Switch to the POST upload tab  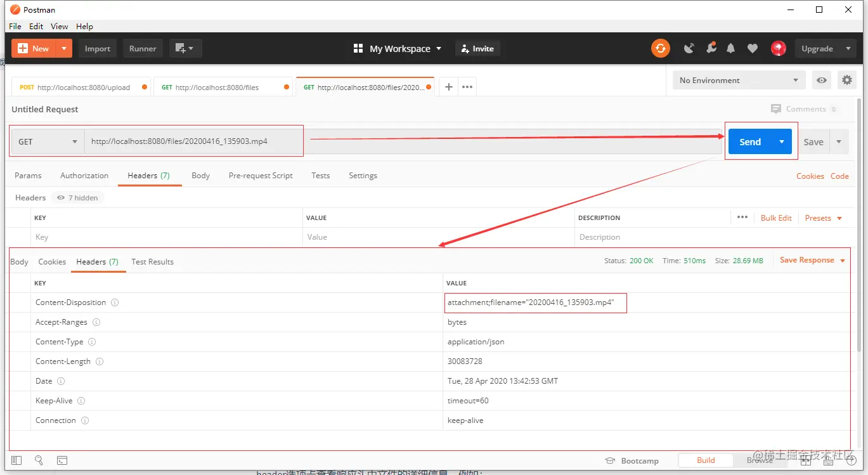81,88
